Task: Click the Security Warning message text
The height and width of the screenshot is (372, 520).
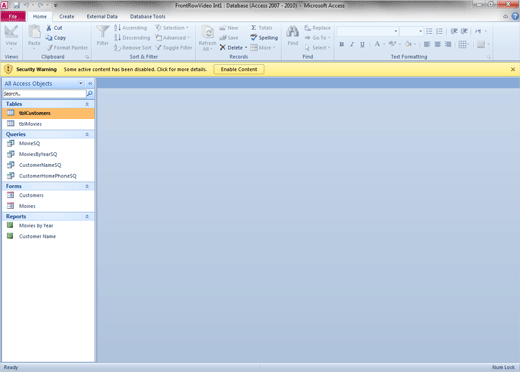Action: (135, 69)
